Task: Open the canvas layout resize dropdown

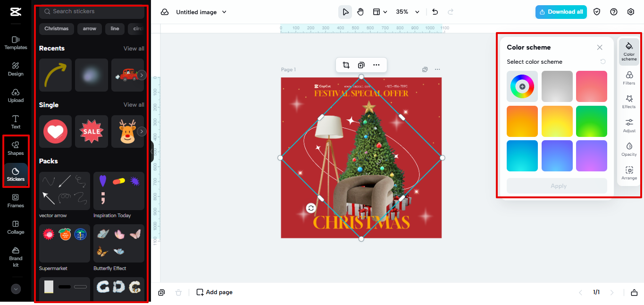Action: pos(380,12)
